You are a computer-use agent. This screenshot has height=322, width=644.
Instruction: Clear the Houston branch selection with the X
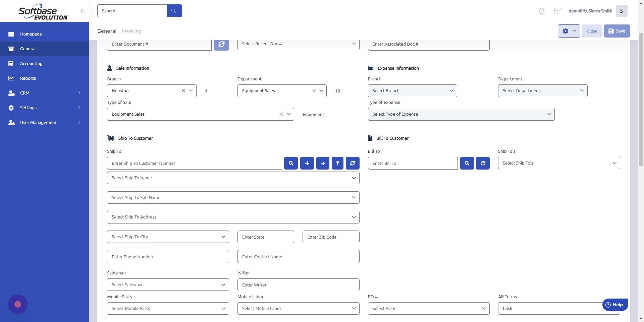[x=183, y=90]
